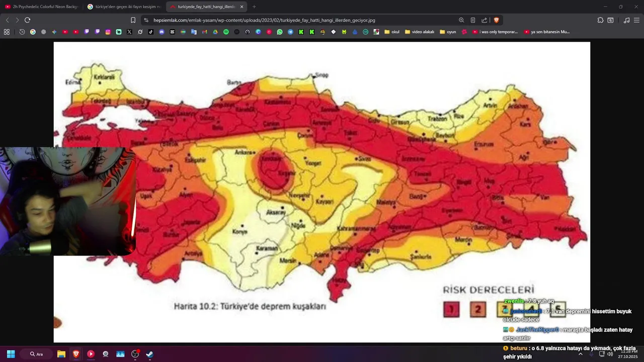Image resolution: width=644 pixels, height=362 pixels.
Task: Open the Brave main hamburger menu
Action: [636, 20]
